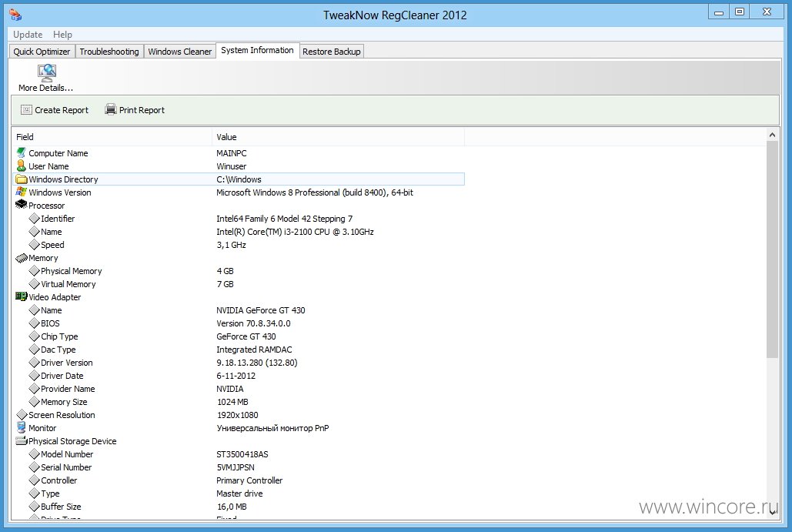The height and width of the screenshot is (532, 792).
Task: Click the TweakNow app icon in title bar
Action: 15,15
